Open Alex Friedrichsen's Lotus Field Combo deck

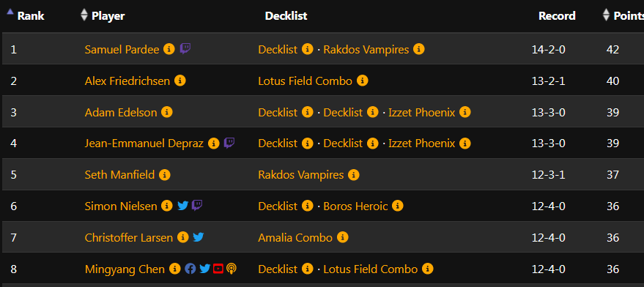click(x=306, y=81)
